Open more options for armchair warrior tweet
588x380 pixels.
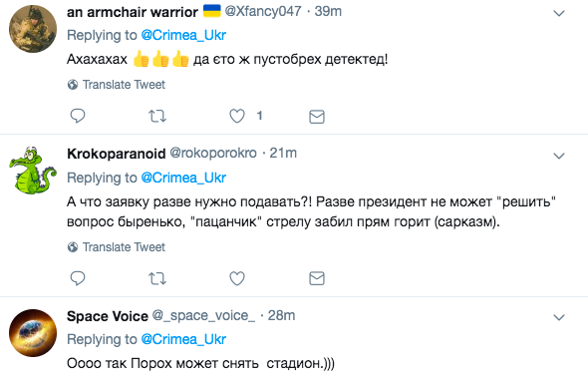coord(559,14)
